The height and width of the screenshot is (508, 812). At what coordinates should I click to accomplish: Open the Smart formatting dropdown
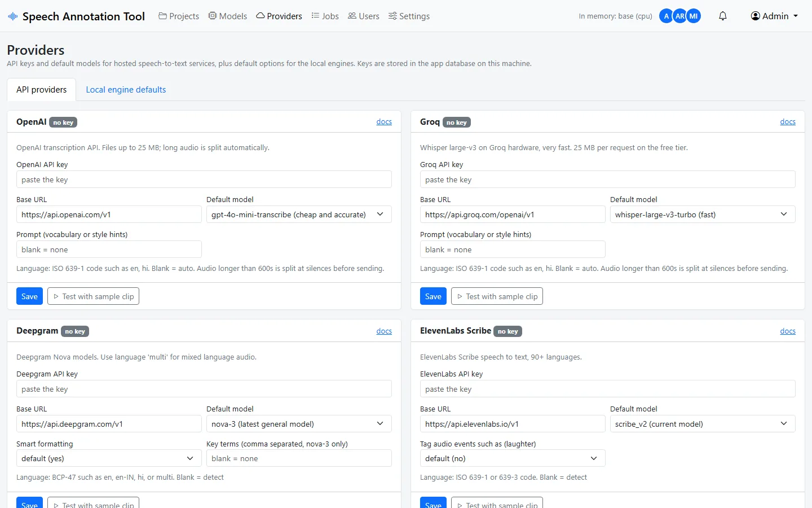(109, 458)
